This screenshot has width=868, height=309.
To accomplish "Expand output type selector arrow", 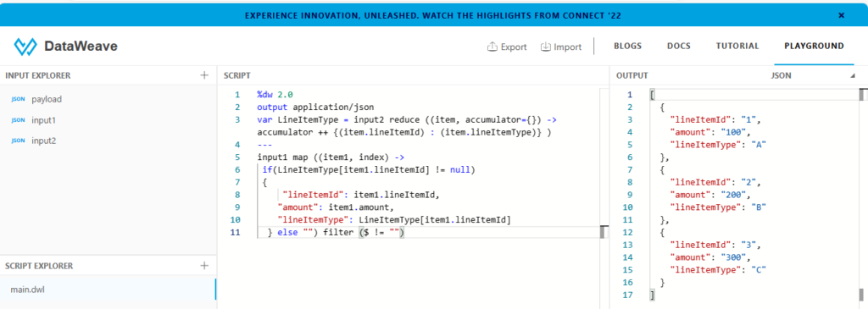I will tap(853, 76).
